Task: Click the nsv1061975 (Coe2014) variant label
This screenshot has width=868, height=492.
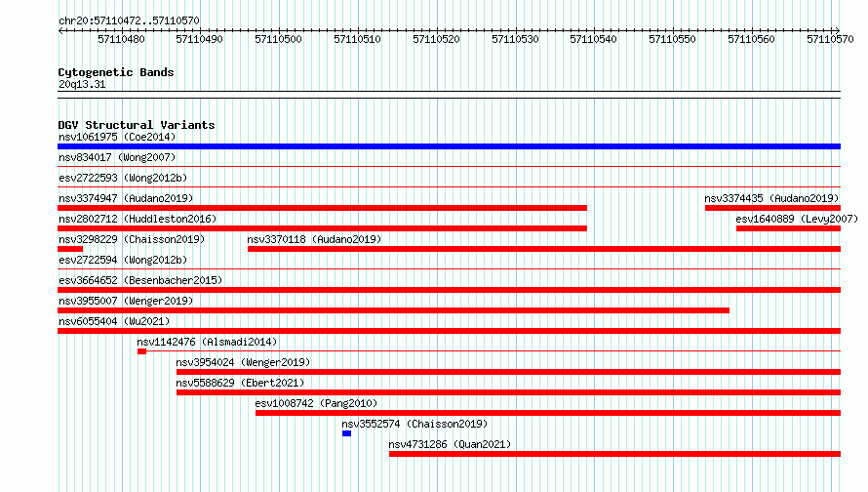Action: pos(117,137)
